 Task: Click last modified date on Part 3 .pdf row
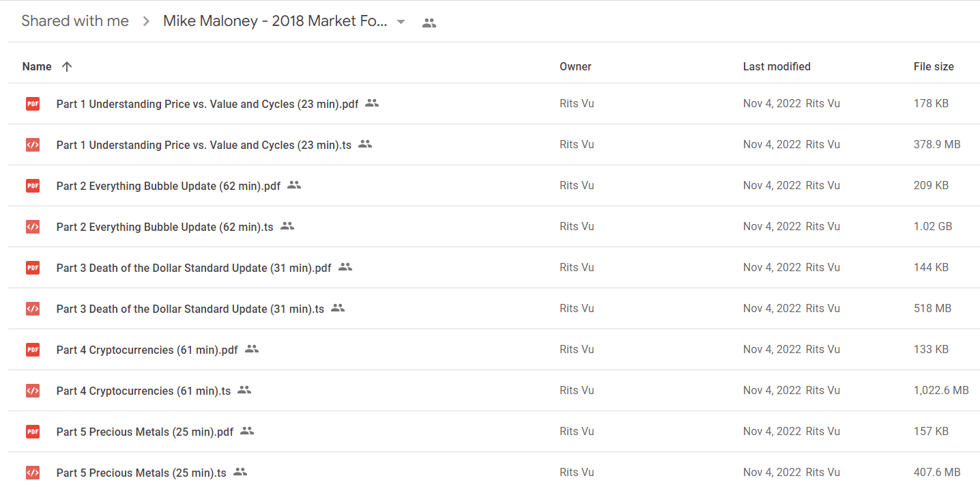coord(772,268)
